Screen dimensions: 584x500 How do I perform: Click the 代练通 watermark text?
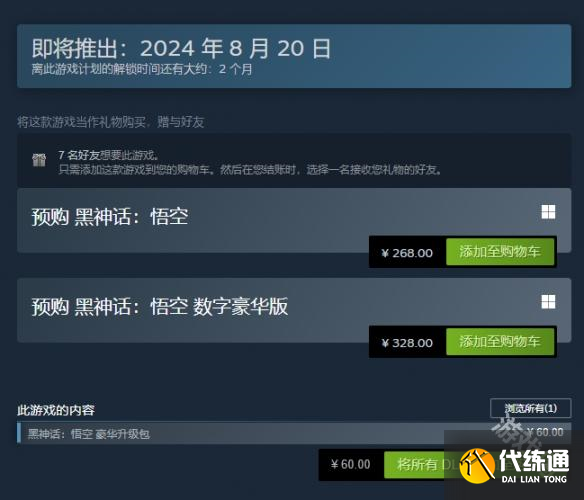click(534, 461)
